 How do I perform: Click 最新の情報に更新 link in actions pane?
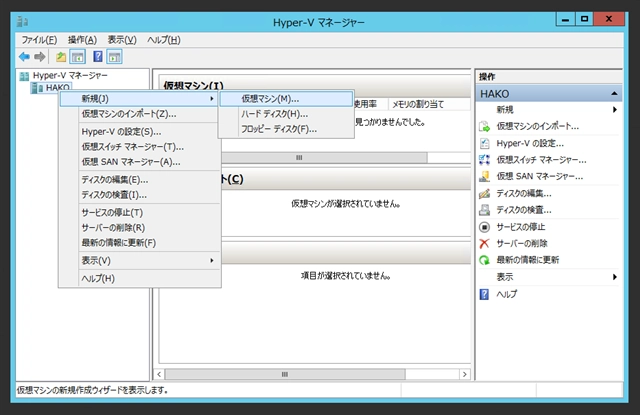click(527, 260)
